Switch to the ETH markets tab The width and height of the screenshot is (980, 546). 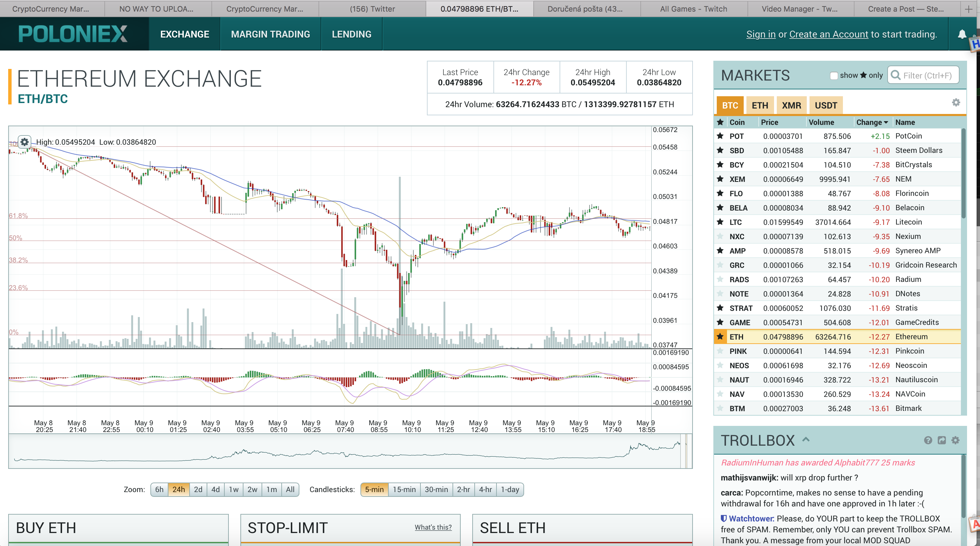click(x=760, y=105)
